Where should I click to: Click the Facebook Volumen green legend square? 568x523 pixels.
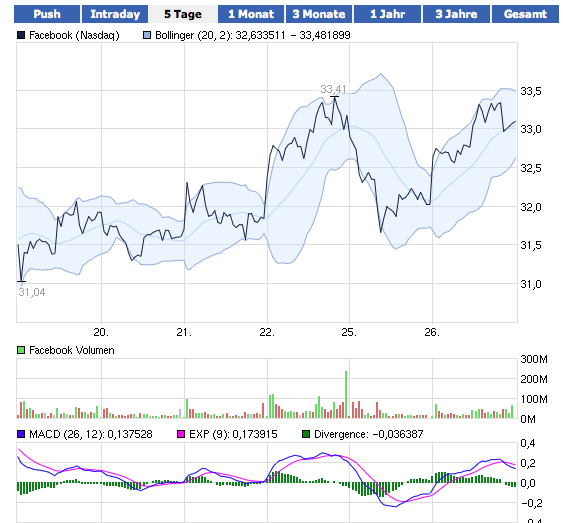tap(21, 350)
